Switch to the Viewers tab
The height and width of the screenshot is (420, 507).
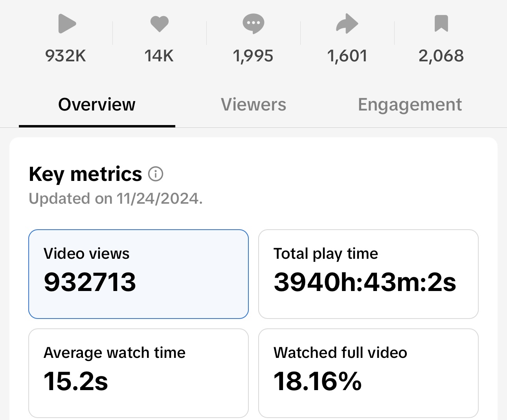pyautogui.click(x=253, y=105)
